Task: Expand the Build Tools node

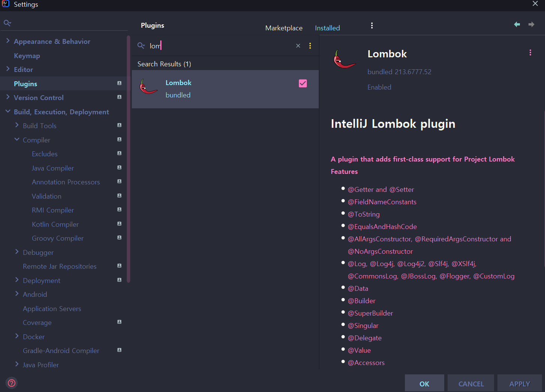Action: [x=17, y=125]
